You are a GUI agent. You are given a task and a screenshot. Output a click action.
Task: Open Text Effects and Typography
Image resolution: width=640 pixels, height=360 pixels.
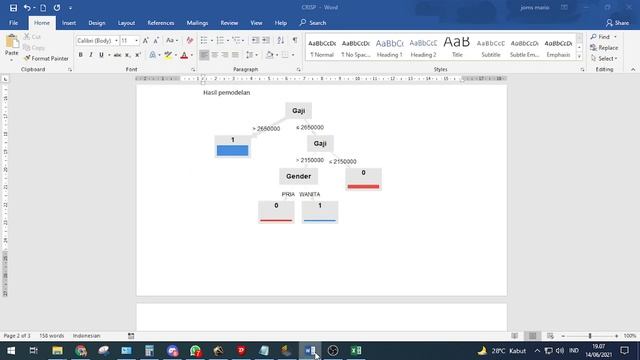[x=152, y=55]
